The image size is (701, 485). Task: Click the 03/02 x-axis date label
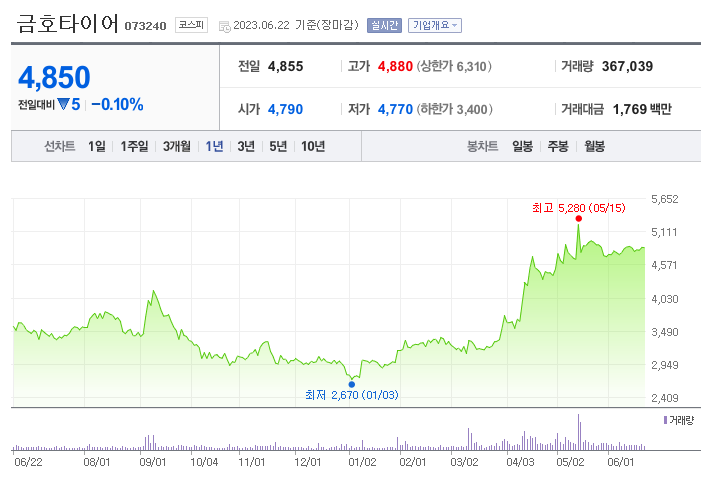point(464,462)
